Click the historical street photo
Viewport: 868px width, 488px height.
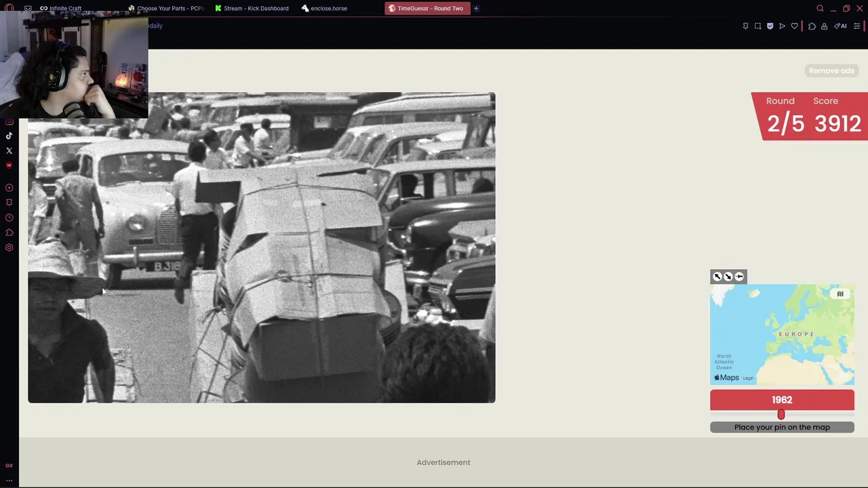tap(261, 247)
